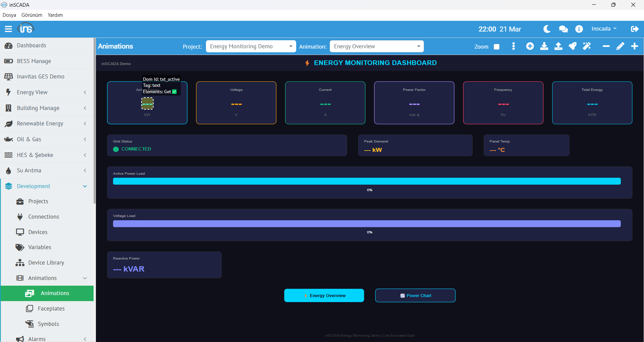Open the Görünüm menu
644x342 pixels.
pyautogui.click(x=32, y=15)
